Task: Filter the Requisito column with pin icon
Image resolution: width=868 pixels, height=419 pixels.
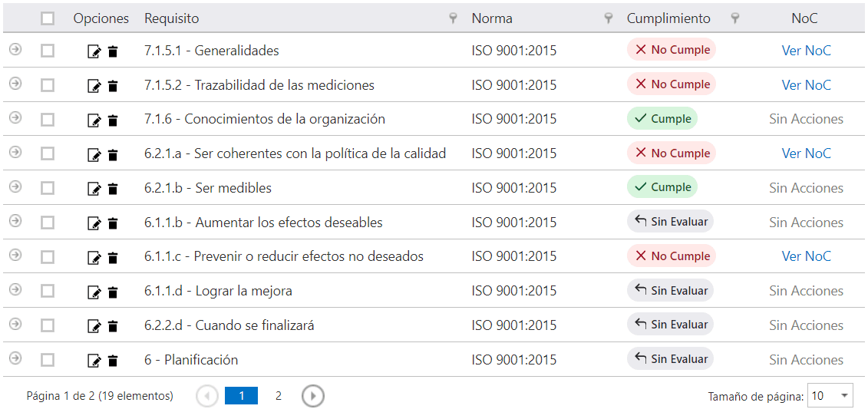Action: (454, 19)
